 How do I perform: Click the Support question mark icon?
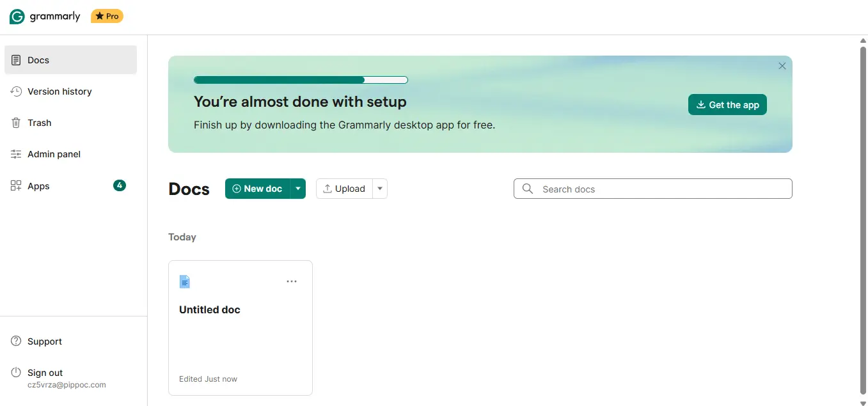[16, 341]
